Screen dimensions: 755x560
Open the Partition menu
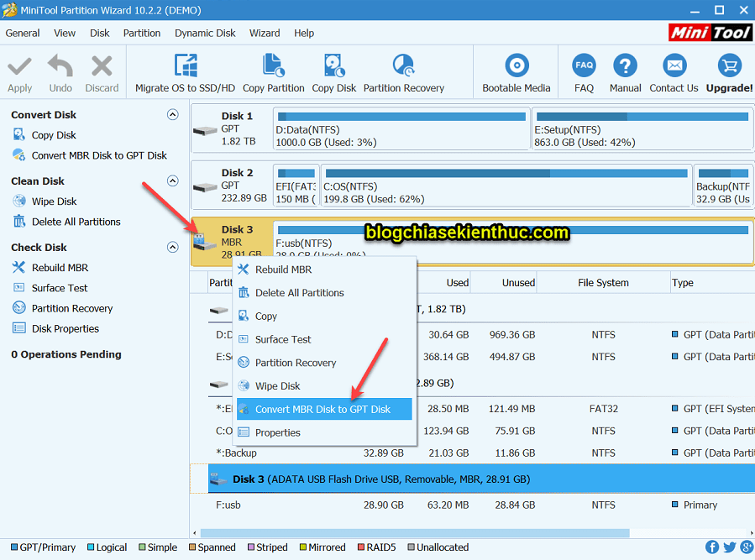pos(142,34)
